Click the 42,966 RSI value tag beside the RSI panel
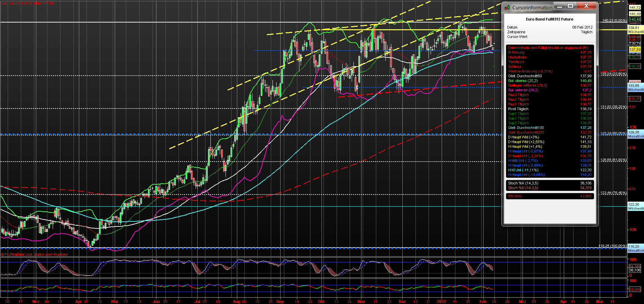Image resolution: width=644 pixels, height=304 pixels. pos(635,289)
